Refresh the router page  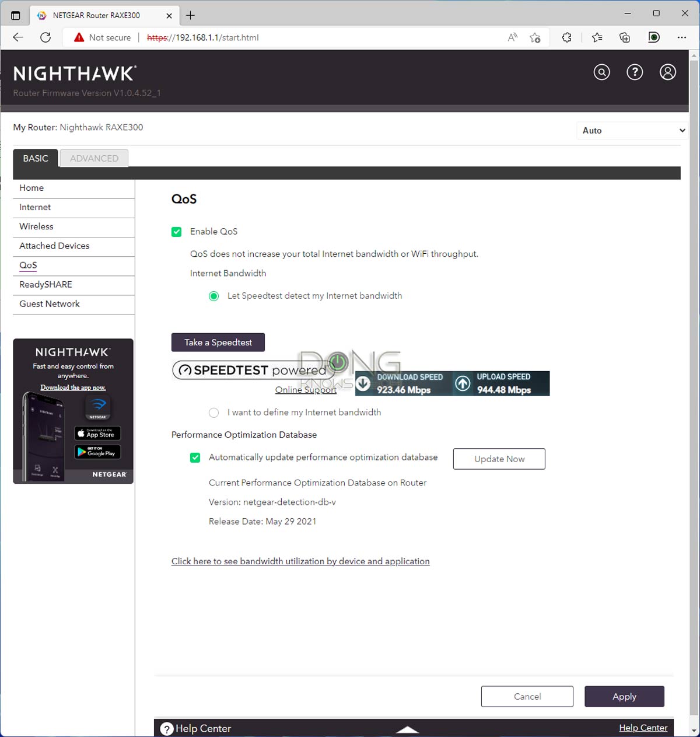[x=45, y=37]
